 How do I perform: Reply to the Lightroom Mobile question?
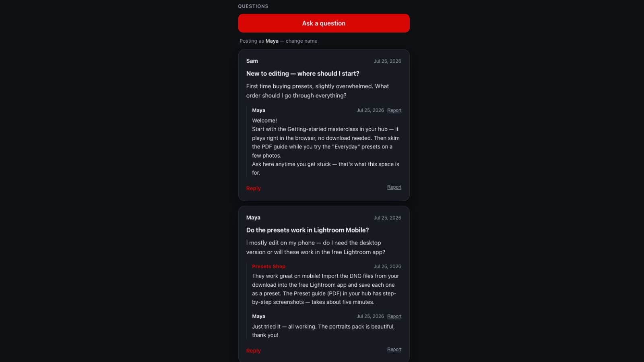click(254, 351)
